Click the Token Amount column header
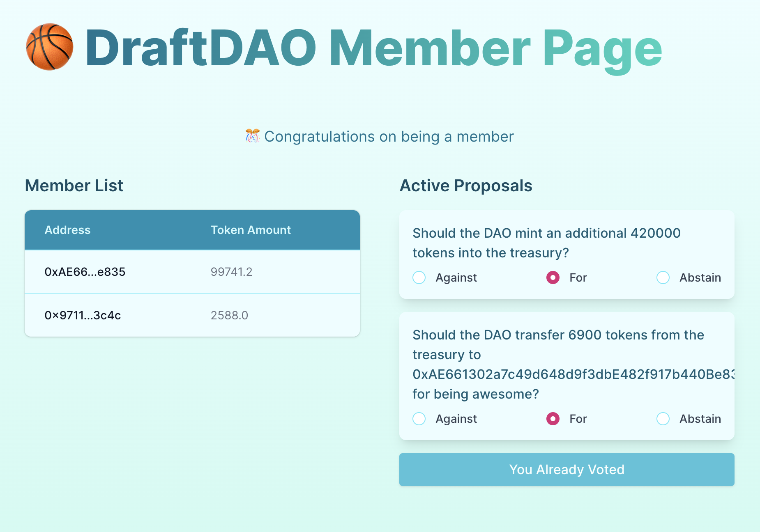Viewport: 760px width, 532px height. tap(251, 230)
